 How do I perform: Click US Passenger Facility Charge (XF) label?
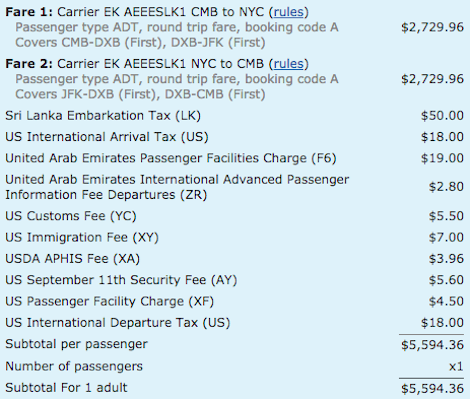pyautogui.click(x=109, y=301)
